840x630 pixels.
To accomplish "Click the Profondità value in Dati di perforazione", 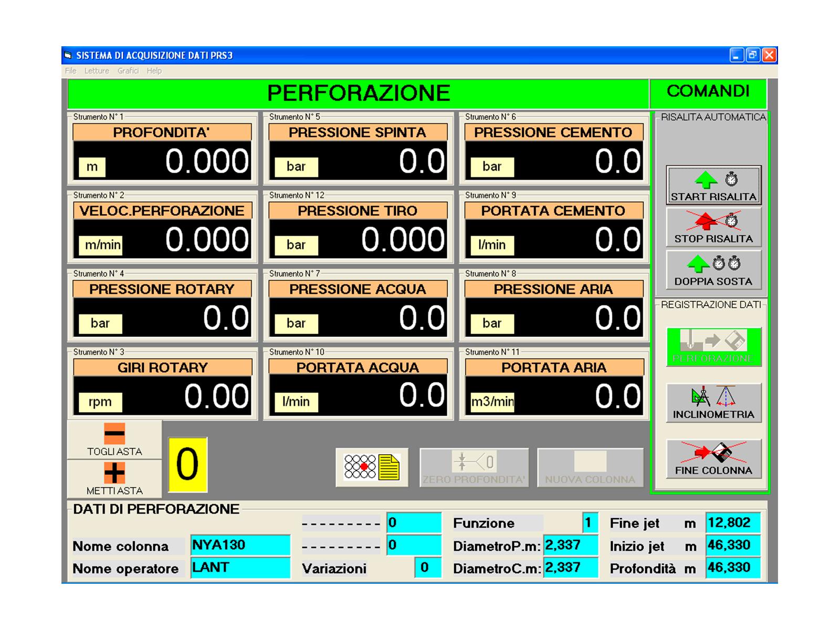I will coord(733,568).
